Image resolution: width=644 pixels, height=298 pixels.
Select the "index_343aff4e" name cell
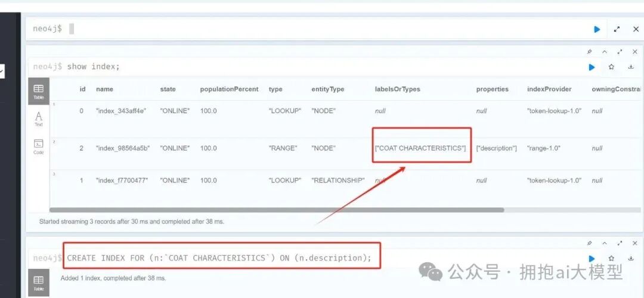tap(120, 111)
